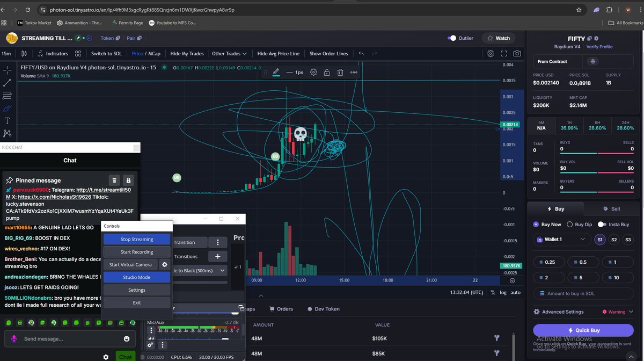The height and width of the screenshot is (361, 644).
Task: Expand the Other Trades dropdown
Action: pyautogui.click(x=229, y=54)
